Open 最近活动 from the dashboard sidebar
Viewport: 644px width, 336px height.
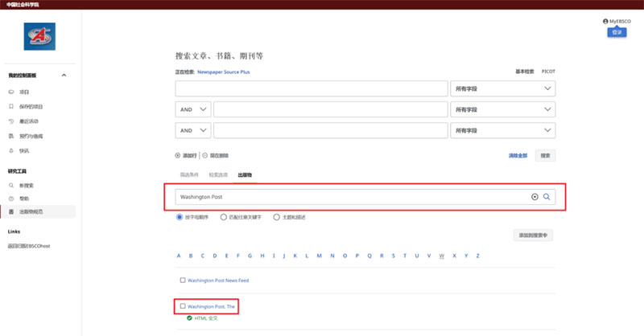(31, 121)
